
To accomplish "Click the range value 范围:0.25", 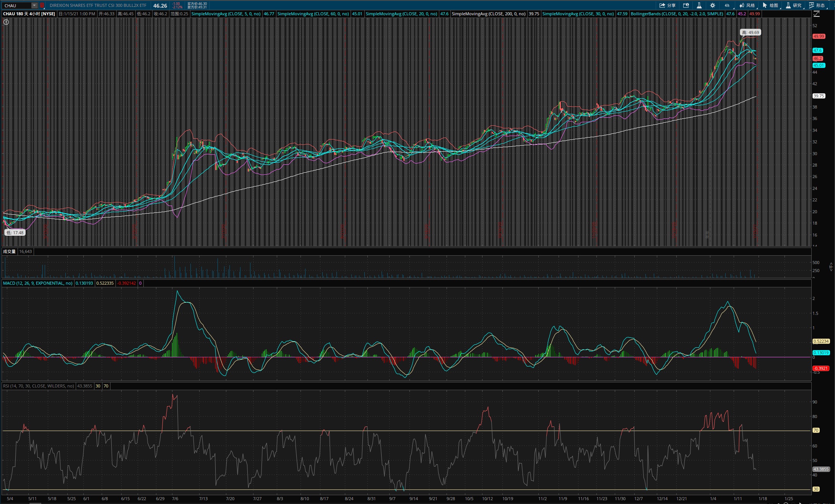I will [x=179, y=14].
